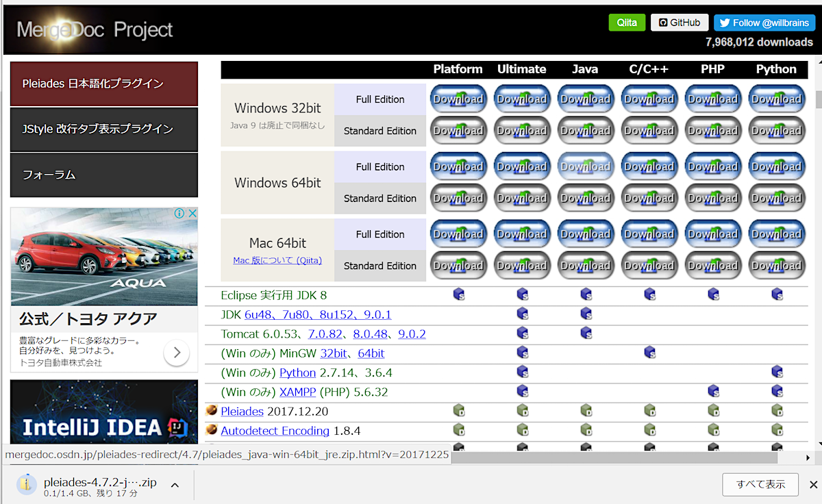822x504 pixels.
Task: Download Mac 64bit Full Edition Ultimate package
Action: [521, 234]
